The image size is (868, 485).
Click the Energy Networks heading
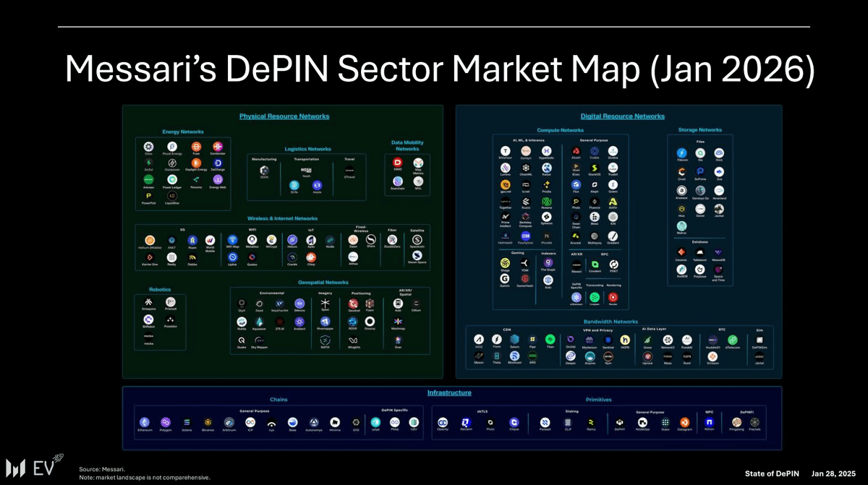[183, 132]
